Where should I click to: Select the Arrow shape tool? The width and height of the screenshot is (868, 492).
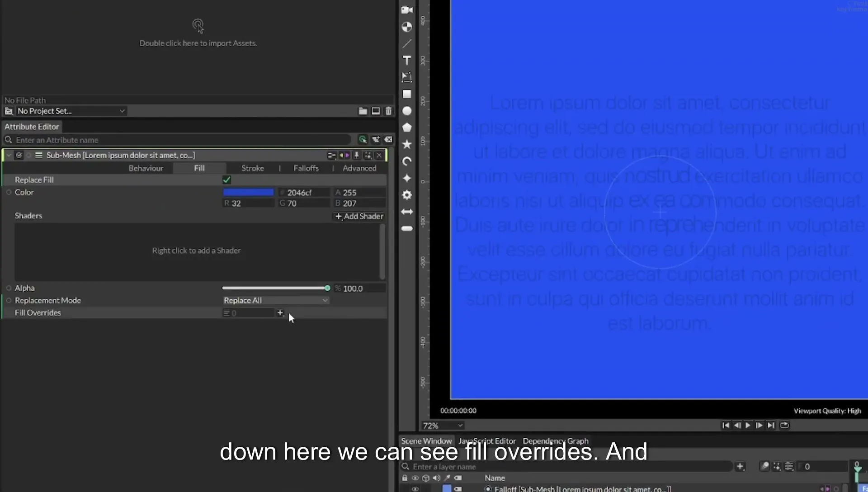407,212
